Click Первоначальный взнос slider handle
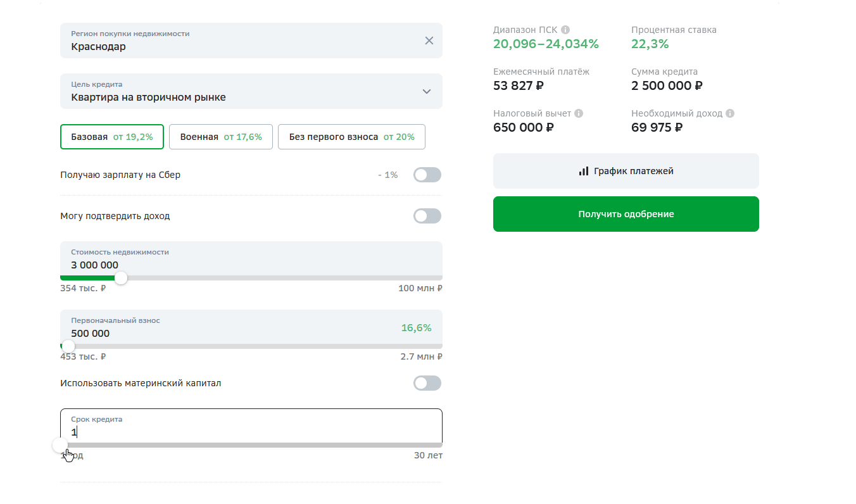Viewport: 856px width, 504px height. 68,346
